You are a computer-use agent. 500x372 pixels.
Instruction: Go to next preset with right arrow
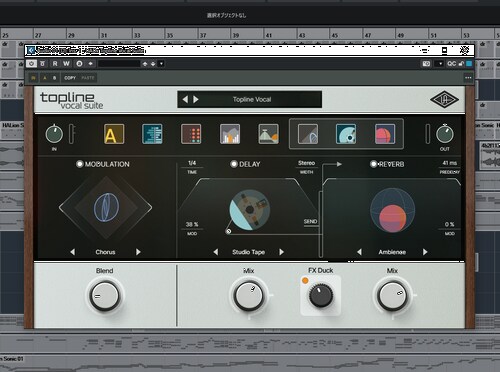click(196, 99)
